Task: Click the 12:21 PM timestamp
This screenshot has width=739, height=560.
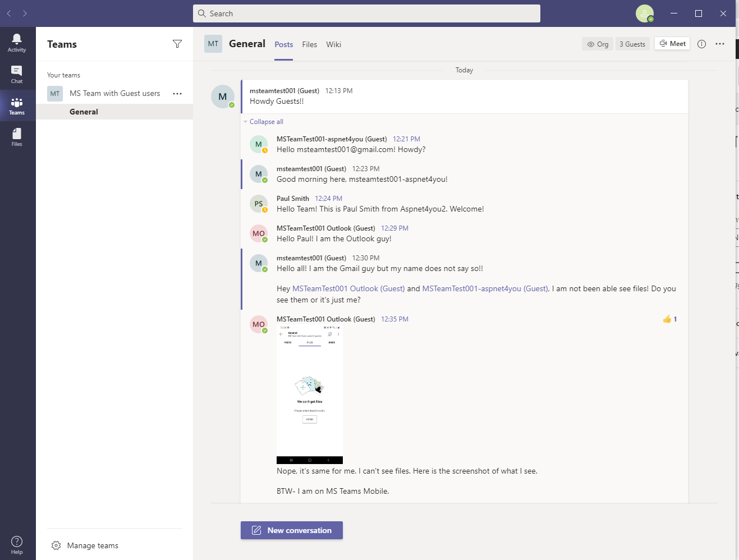Action: point(406,139)
